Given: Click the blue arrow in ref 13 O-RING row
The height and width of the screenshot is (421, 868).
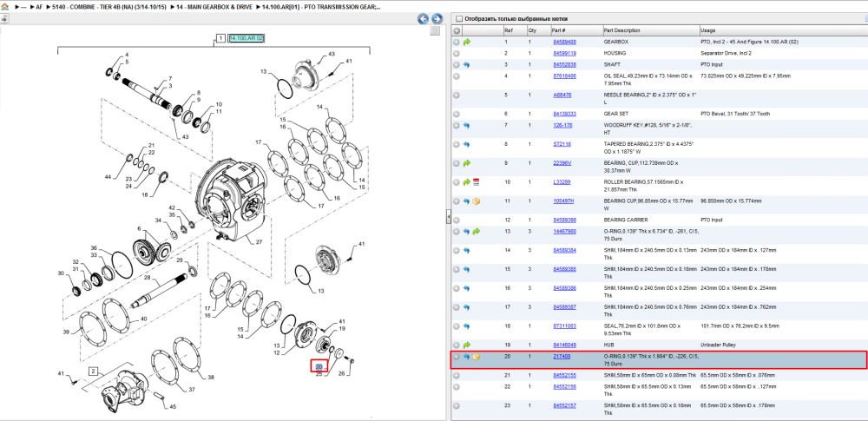Looking at the screenshot, I should [x=467, y=231].
